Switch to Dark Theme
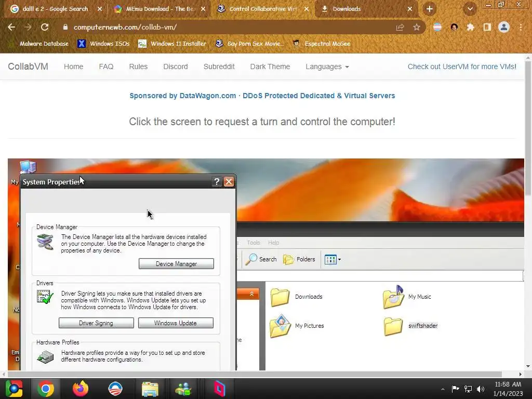This screenshot has height=399, width=532. [270, 66]
